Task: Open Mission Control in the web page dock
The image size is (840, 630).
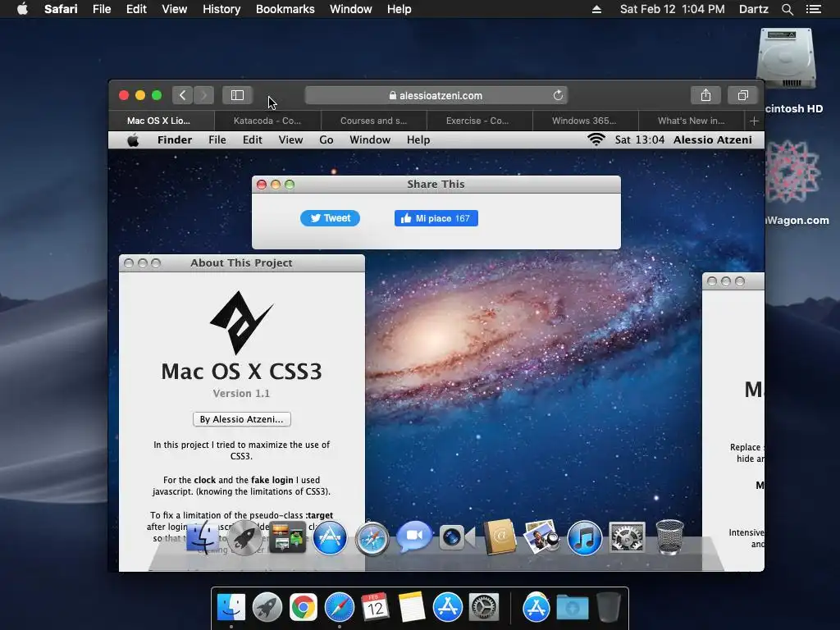Action: [287, 537]
